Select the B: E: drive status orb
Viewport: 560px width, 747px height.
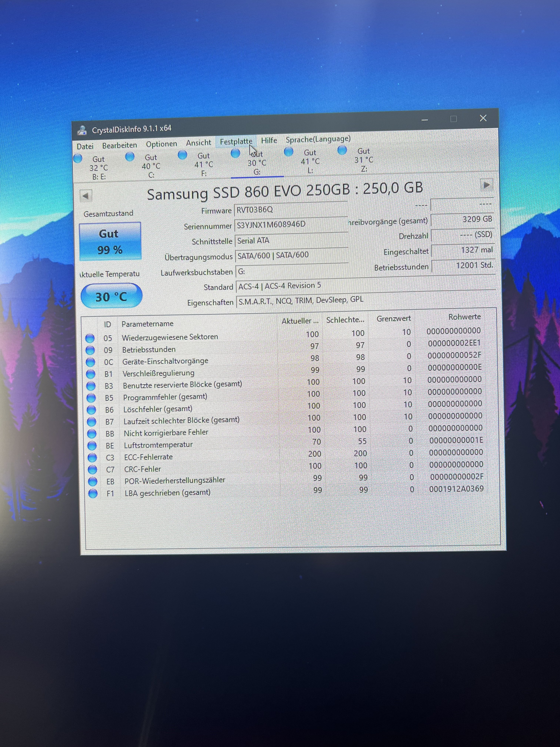pyautogui.click(x=78, y=158)
